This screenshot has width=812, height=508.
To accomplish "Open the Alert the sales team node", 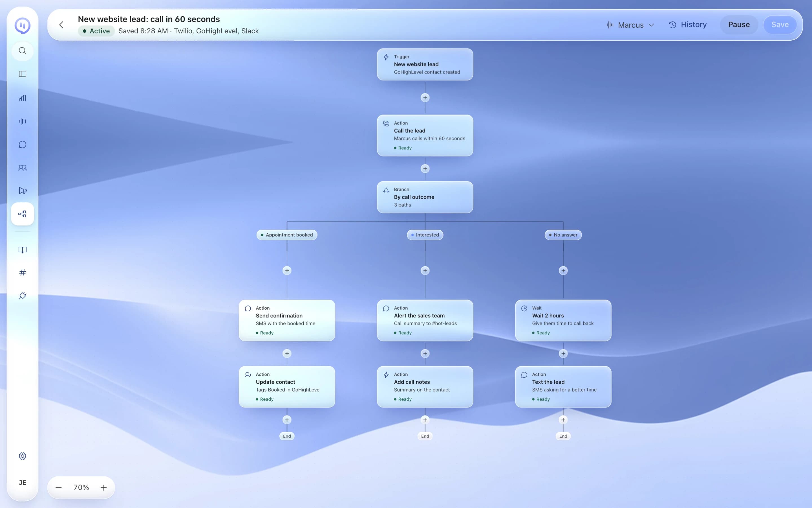I will click(x=425, y=321).
